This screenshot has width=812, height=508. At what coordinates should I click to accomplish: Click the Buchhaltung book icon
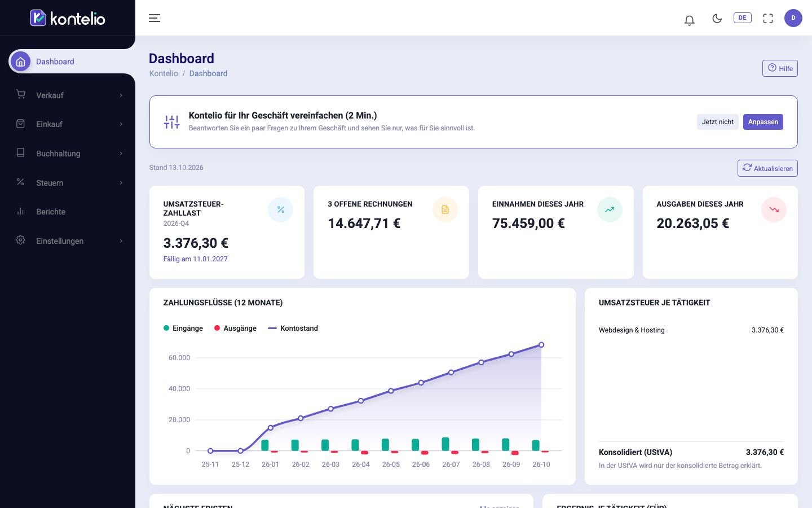(21, 153)
